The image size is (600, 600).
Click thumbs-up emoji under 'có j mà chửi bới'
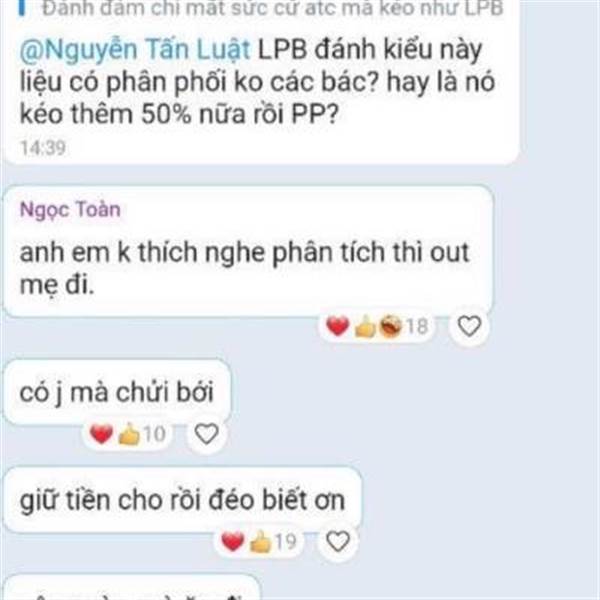point(129,434)
